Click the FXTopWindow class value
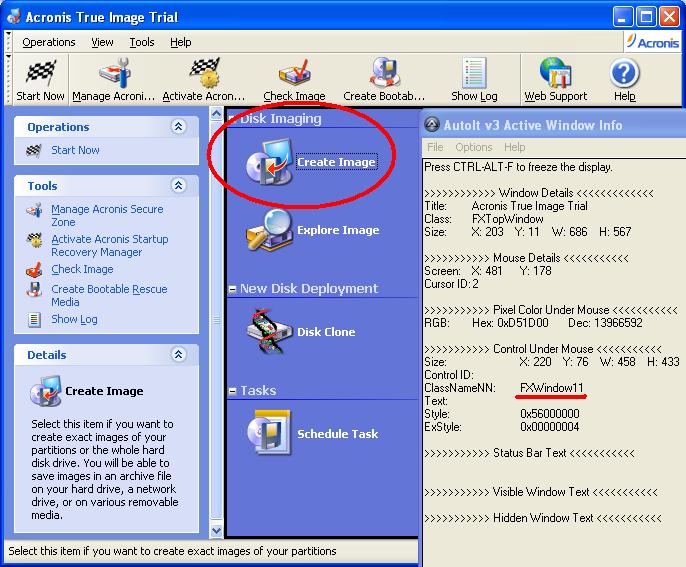Image resolution: width=686 pixels, height=567 pixels. [508, 218]
